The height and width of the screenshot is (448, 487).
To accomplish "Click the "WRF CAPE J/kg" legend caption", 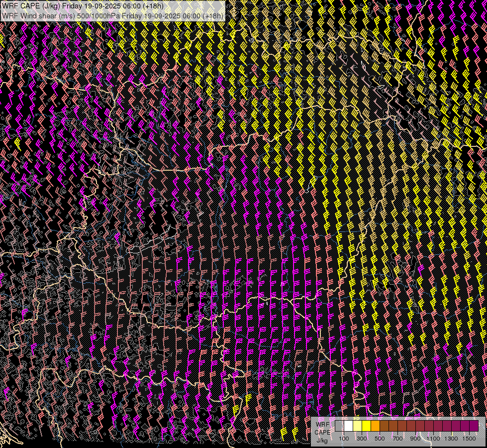I will pos(322,432).
